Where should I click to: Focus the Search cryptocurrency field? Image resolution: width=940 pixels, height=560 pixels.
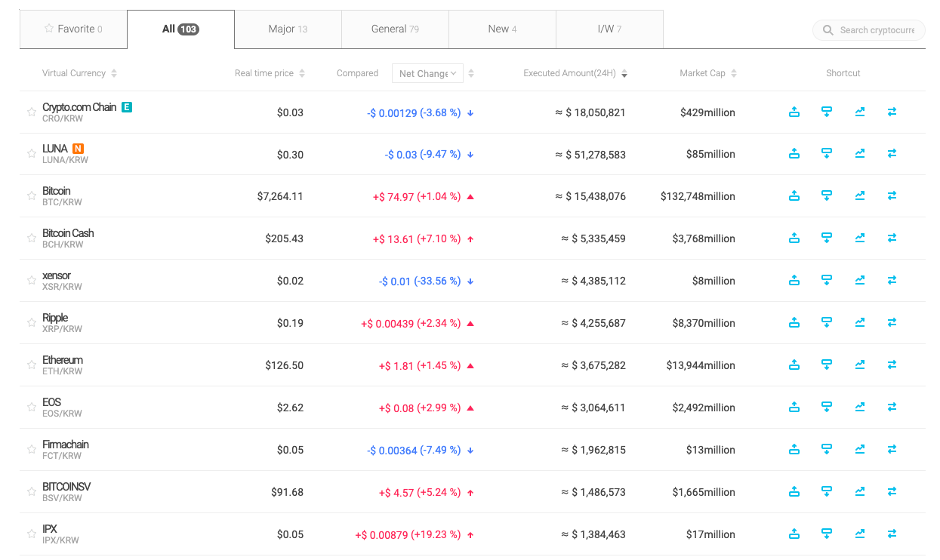pos(868,30)
